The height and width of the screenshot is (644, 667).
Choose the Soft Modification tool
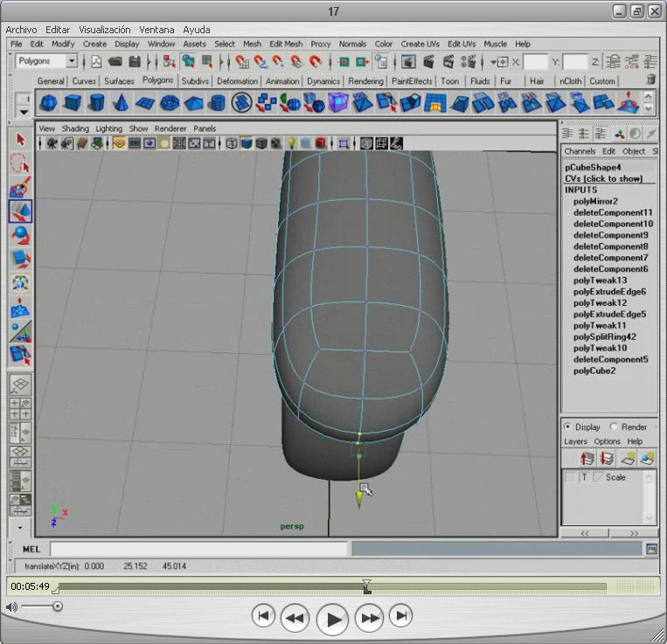click(20, 308)
